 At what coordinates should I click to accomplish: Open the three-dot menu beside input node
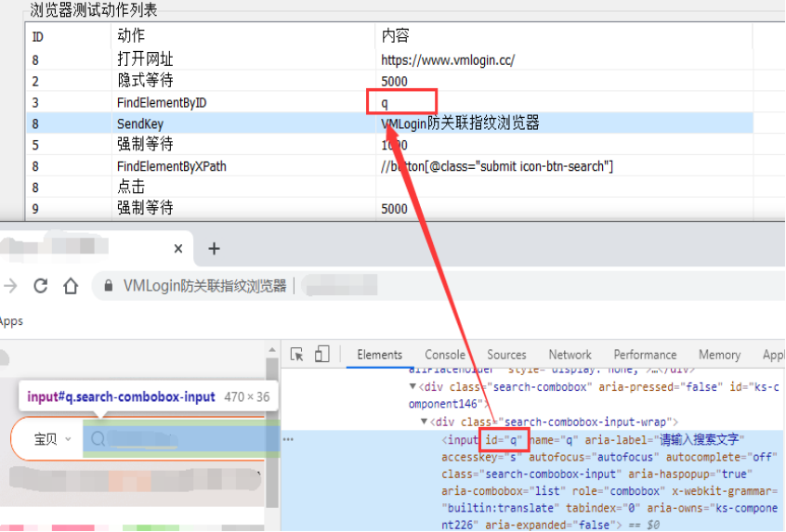(288, 439)
